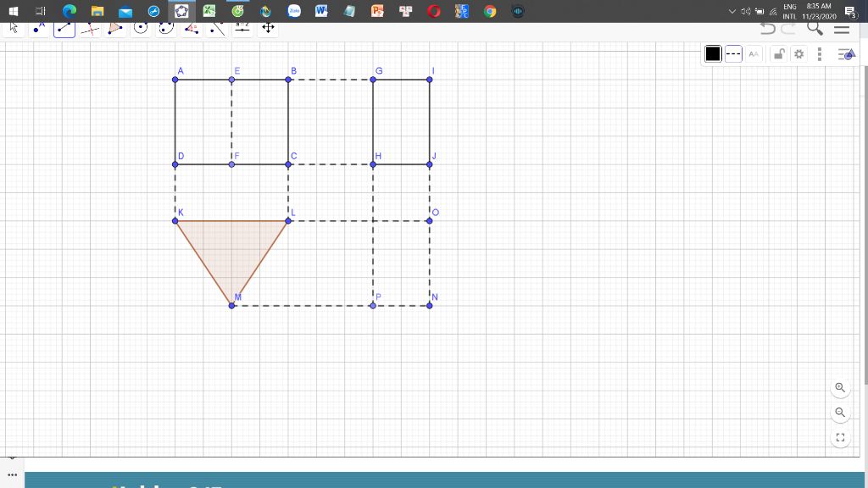The width and height of the screenshot is (868, 488).
Task: Select the Ellipse conic tool
Action: (166, 28)
